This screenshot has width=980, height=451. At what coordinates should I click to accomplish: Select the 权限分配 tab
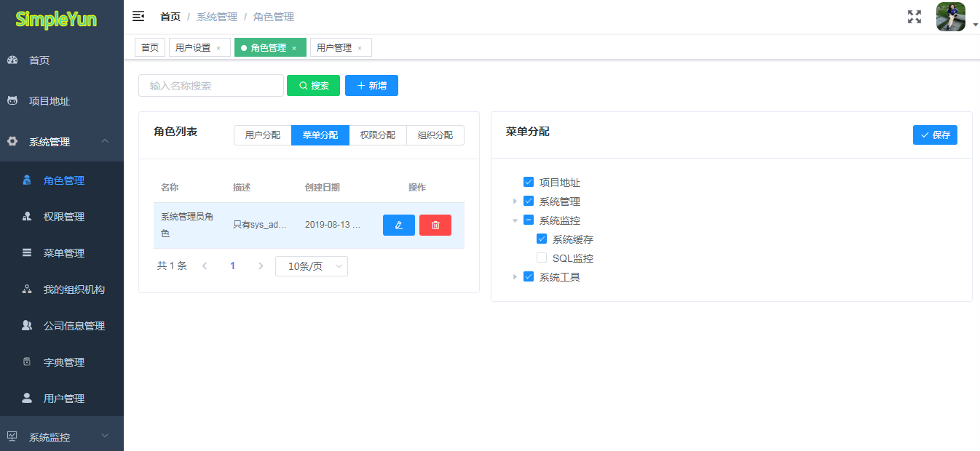tap(377, 135)
